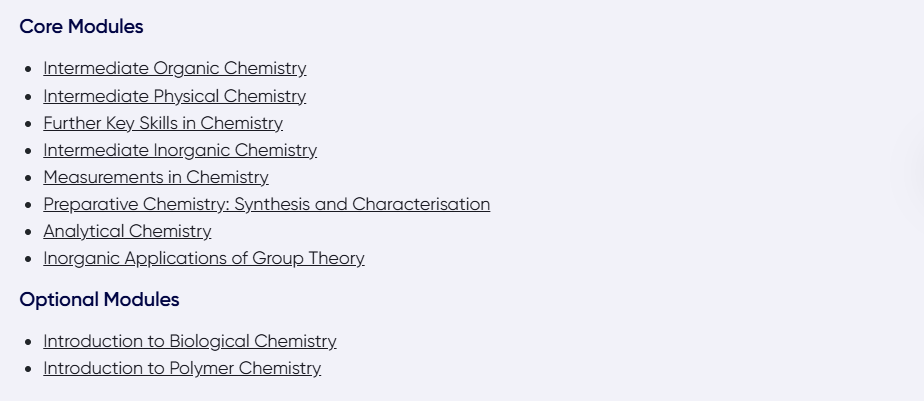924x401 pixels.
Task: Click the Analytical Chemistry module link
Action: coord(127,231)
